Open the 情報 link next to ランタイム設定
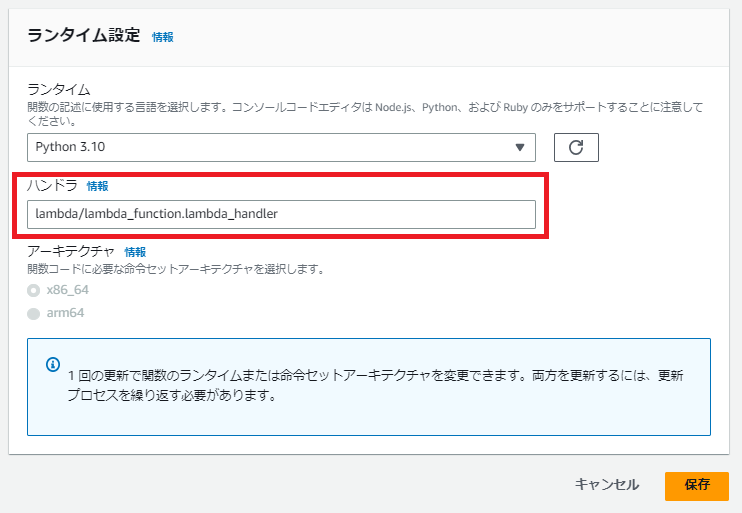742x513 pixels. pyautogui.click(x=162, y=37)
